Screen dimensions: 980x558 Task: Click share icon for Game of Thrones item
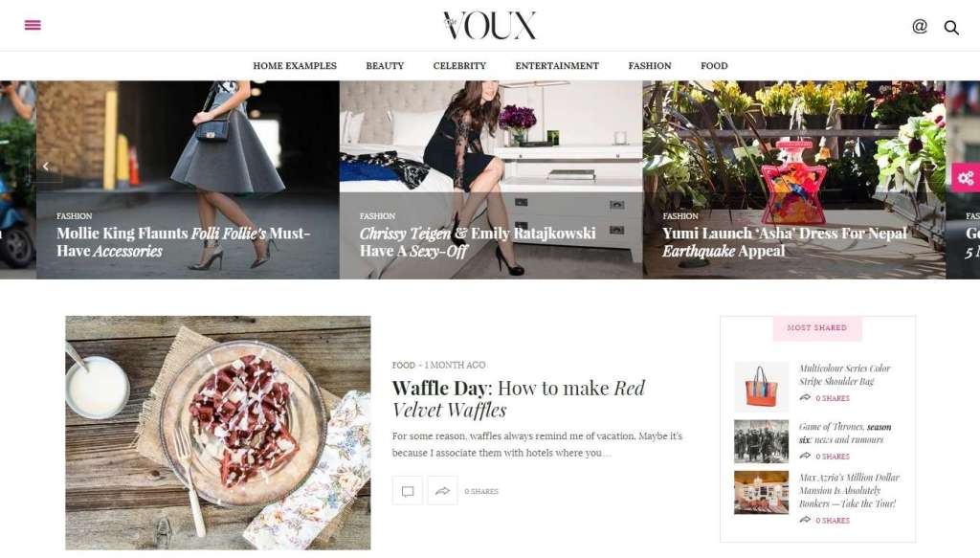point(805,457)
